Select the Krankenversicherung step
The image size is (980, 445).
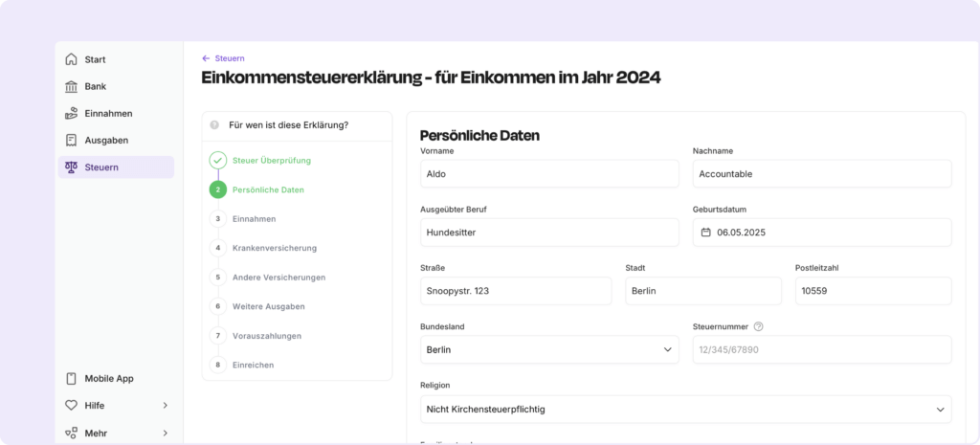(x=274, y=248)
